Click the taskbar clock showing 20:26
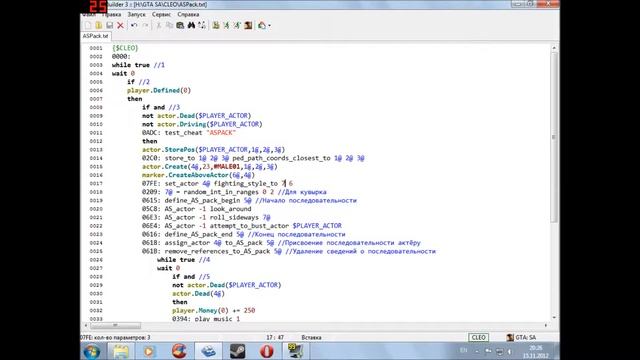Image resolution: width=640 pixels, height=360 pixels. point(536,352)
